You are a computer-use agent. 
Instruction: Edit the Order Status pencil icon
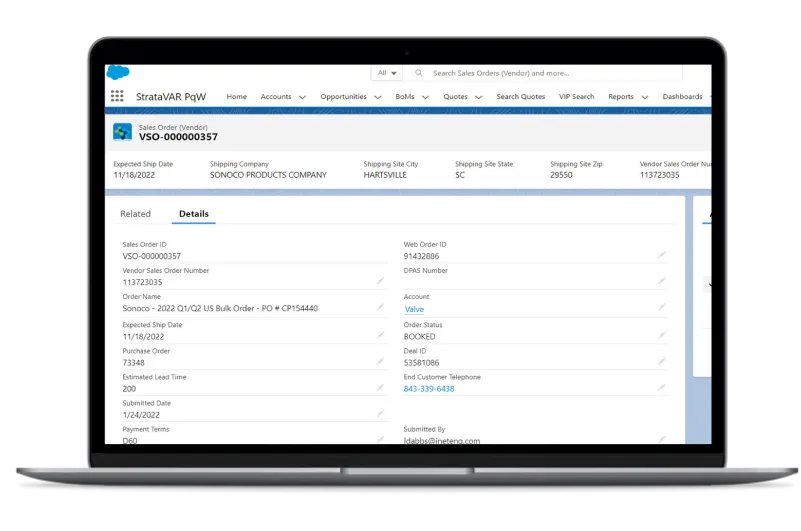tap(662, 335)
